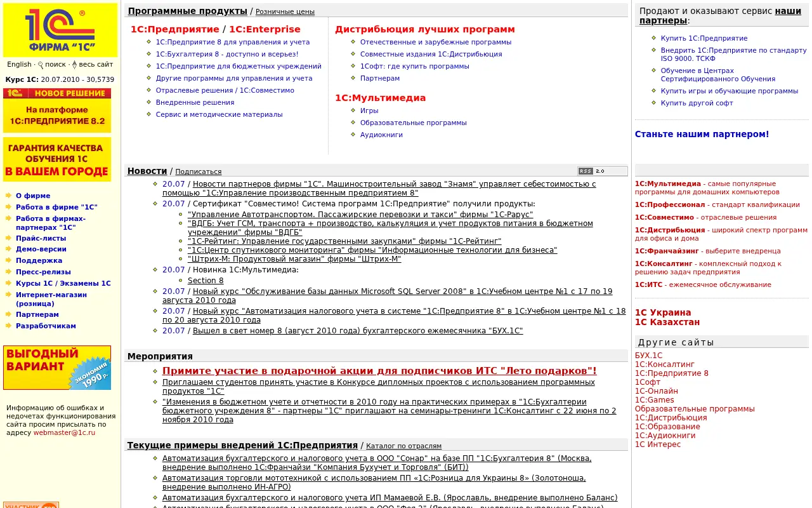Viewport: 812px width, 508px height.
Task: Open Сервис и методические материалы
Action: (x=219, y=114)
